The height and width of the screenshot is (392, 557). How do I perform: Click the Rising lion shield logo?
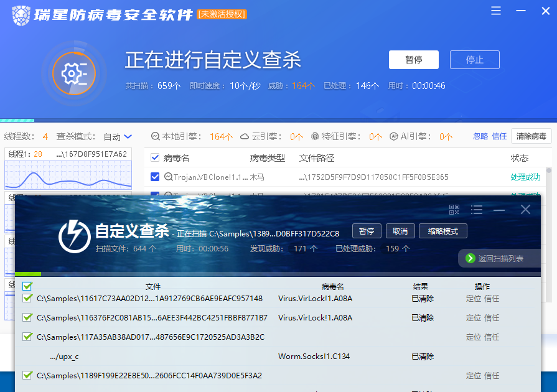[x=21, y=16]
